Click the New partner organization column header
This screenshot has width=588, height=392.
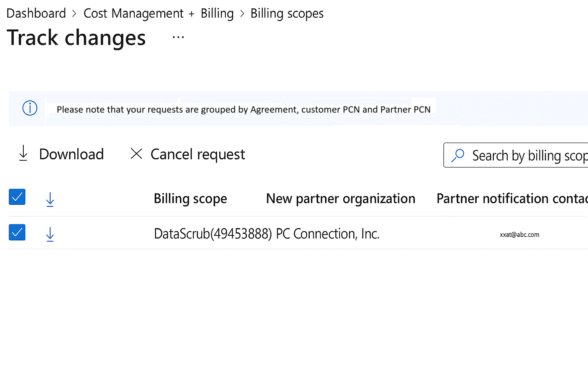(340, 199)
